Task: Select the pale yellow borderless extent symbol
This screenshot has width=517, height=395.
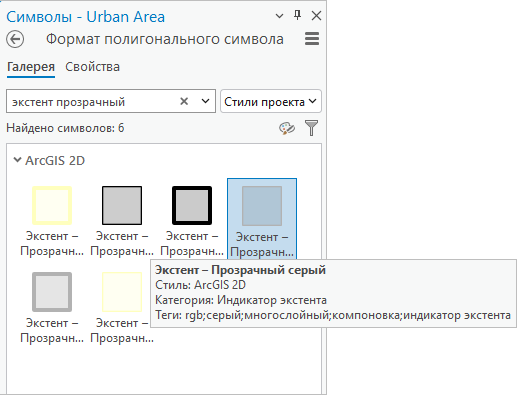Action: click(x=122, y=308)
